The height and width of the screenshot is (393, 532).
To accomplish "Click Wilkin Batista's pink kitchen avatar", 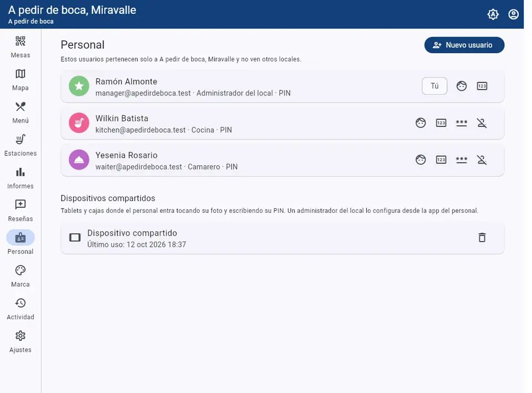I will (x=79, y=123).
